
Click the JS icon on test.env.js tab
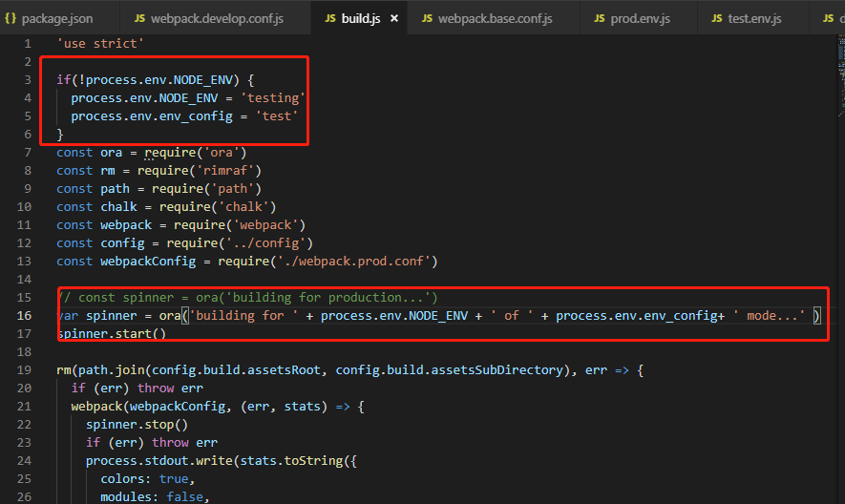click(x=717, y=18)
